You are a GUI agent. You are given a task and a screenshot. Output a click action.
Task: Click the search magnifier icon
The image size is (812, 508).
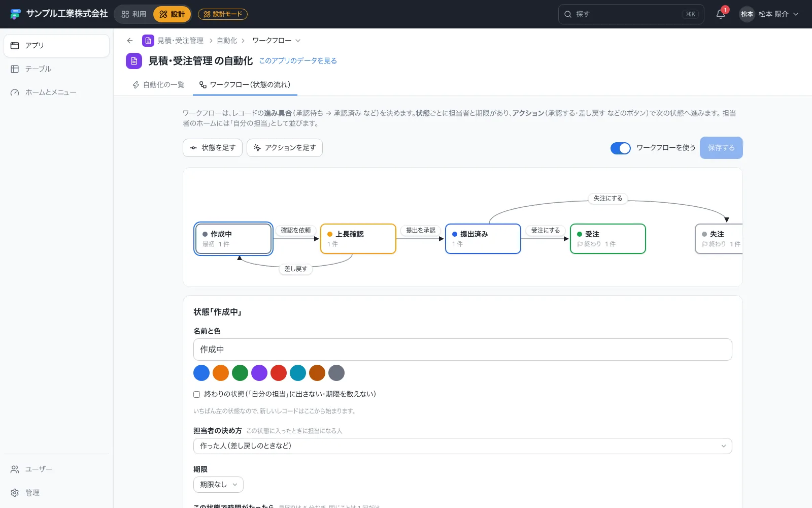[x=568, y=14]
